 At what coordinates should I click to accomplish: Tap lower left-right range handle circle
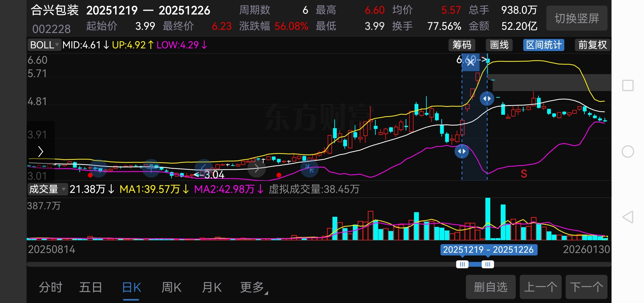click(462, 151)
